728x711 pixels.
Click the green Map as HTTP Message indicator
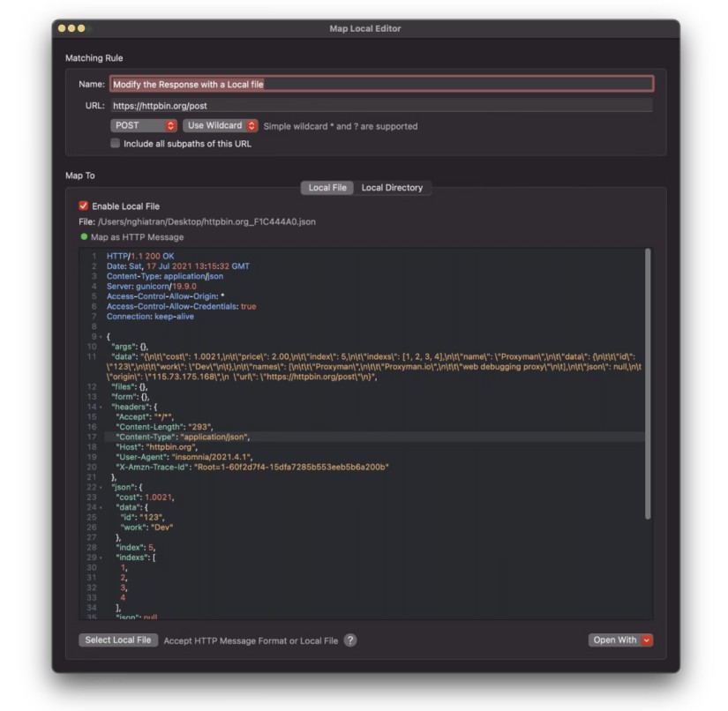point(84,236)
